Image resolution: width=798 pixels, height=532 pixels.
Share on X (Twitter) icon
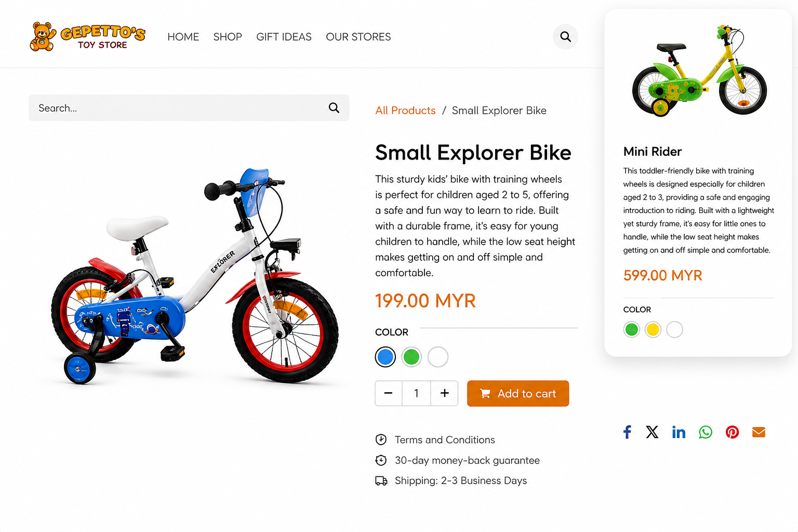tap(652, 432)
